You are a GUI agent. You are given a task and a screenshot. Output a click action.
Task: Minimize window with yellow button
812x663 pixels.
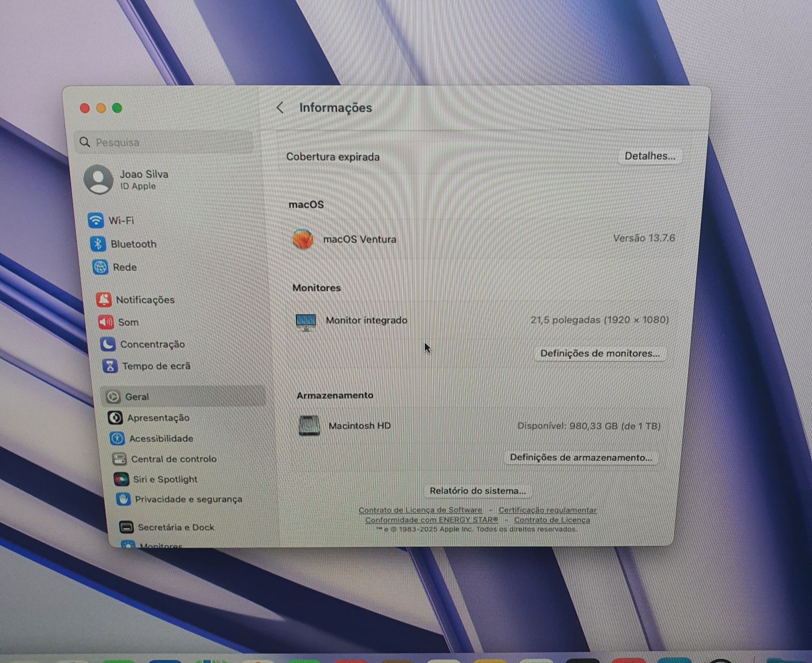click(100, 108)
